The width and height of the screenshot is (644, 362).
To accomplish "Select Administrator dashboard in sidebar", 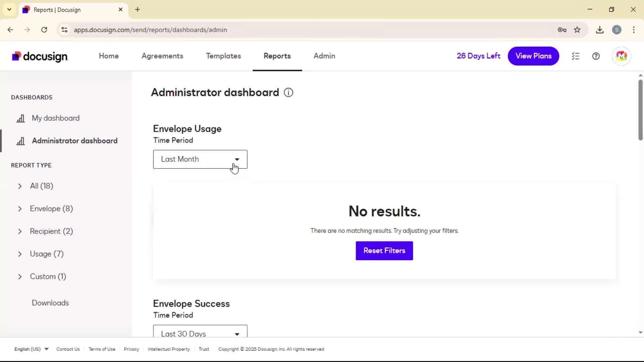I will [75, 141].
